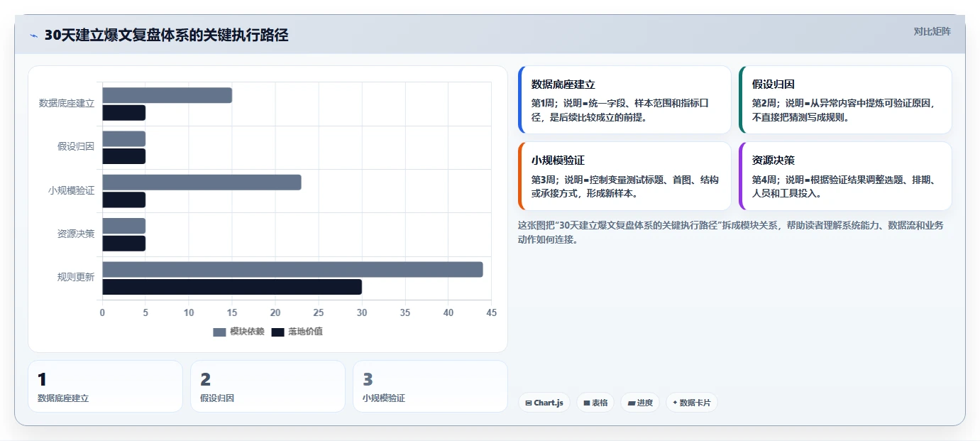Viewport: 980px width, 441px height.
Task: Open the 资源决策 week-4 description card
Action: 845,176
